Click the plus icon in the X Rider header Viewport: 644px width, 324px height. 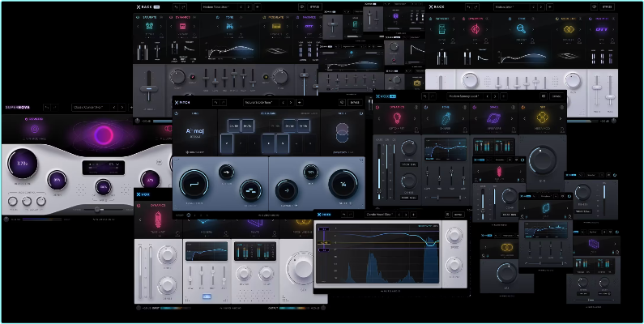414,215
